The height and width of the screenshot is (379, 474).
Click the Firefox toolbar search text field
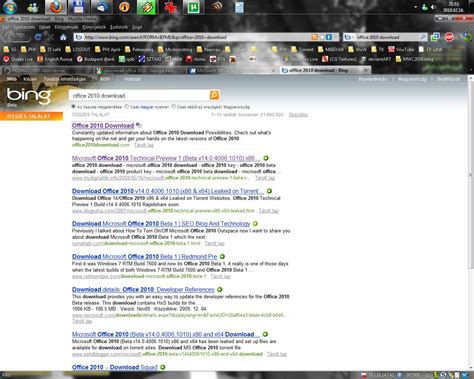(387, 37)
